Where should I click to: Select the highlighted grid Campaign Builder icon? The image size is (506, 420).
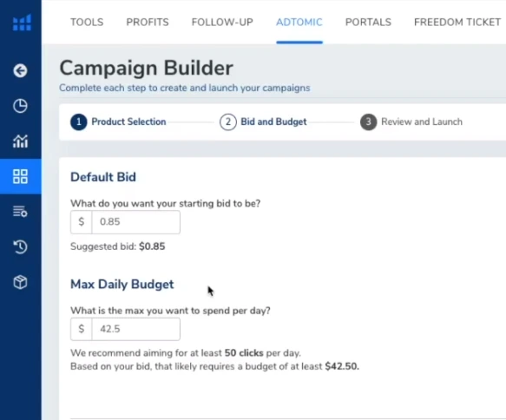pyautogui.click(x=20, y=176)
